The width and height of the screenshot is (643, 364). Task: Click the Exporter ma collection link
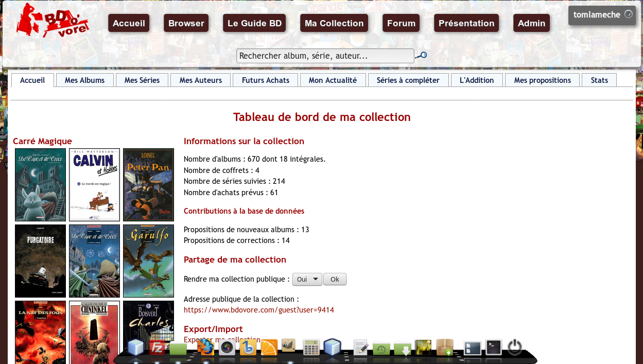222,340
